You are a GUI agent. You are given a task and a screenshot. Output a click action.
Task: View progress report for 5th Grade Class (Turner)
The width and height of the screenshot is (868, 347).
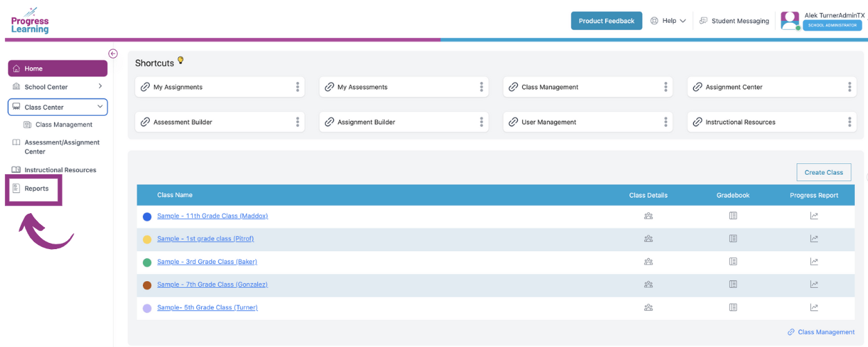814,307
